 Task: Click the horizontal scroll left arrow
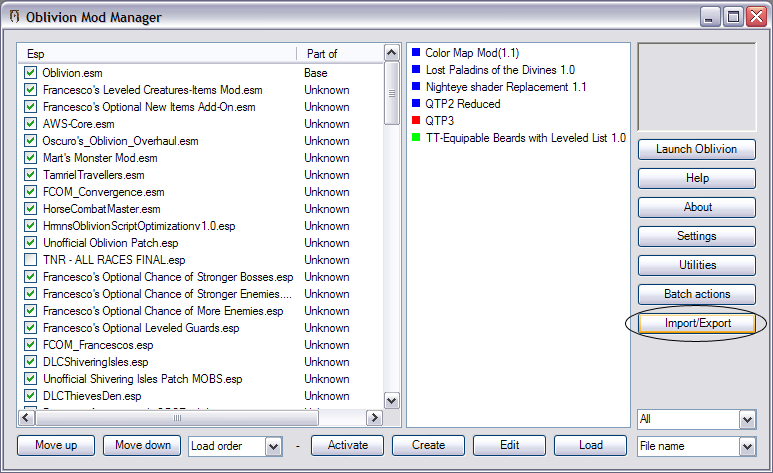pos(26,418)
